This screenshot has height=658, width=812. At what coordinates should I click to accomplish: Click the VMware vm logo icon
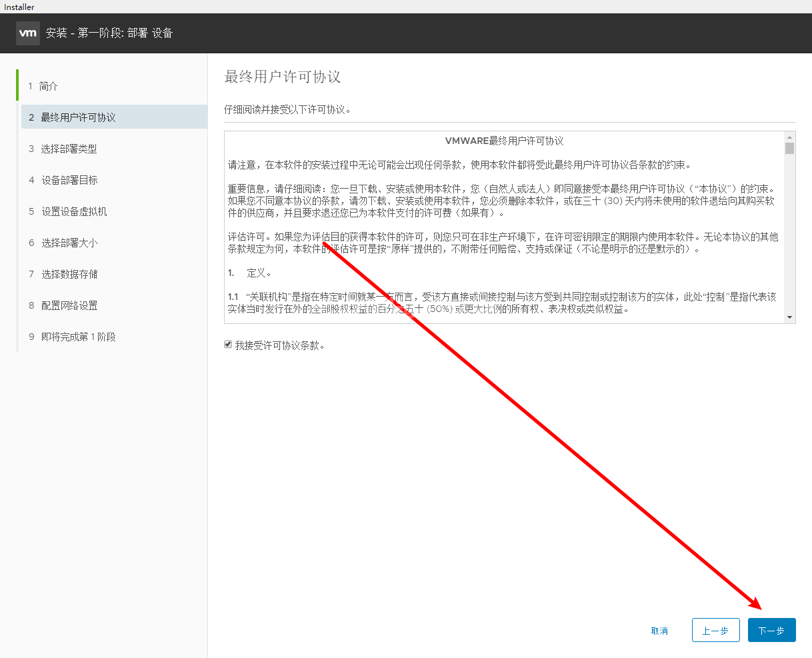click(x=28, y=33)
